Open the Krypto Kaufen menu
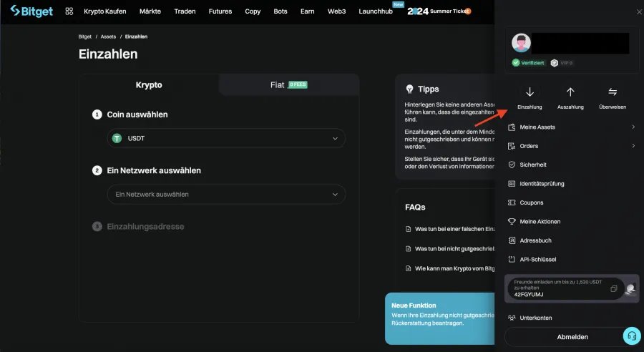 pos(105,11)
